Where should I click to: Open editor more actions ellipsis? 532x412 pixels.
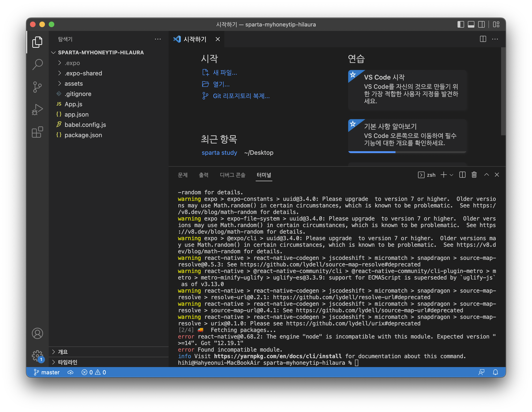point(495,39)
